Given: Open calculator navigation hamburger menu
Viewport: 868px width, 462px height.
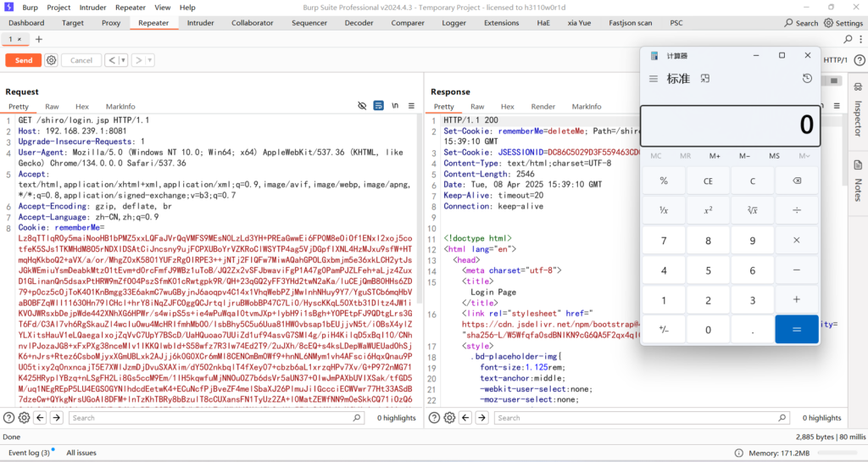Looking at the screenshot, I should click(x=654, y=79).
